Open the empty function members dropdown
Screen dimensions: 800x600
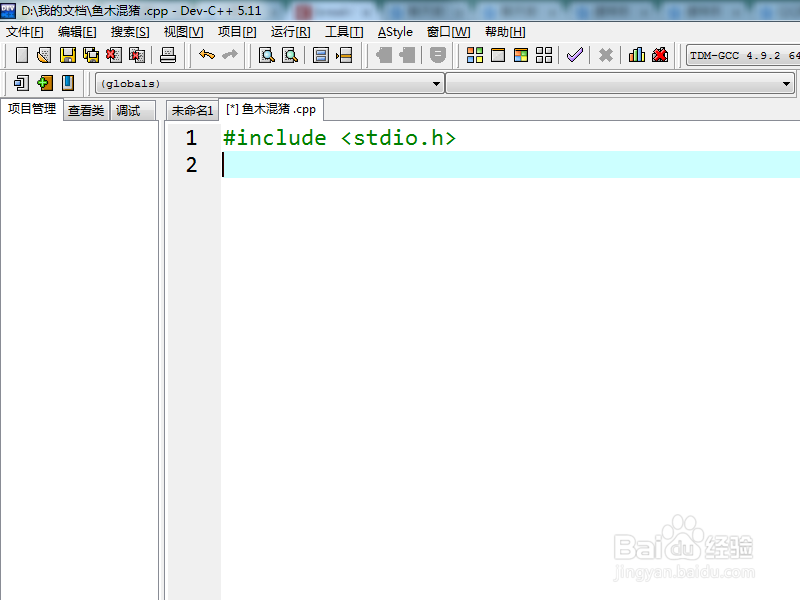tap(620, 84)
